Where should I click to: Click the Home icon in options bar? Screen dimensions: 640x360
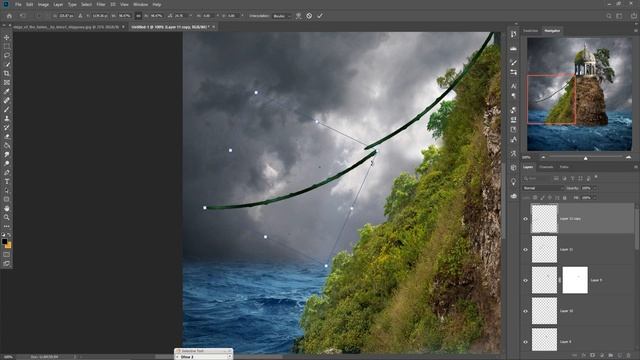9,16
